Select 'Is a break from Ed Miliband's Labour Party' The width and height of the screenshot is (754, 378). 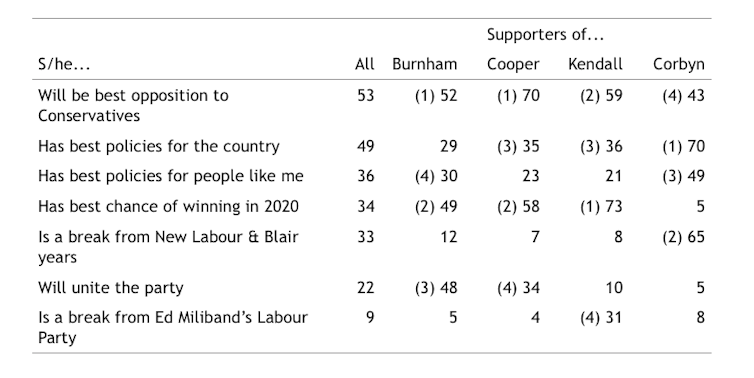pos(173,328)
